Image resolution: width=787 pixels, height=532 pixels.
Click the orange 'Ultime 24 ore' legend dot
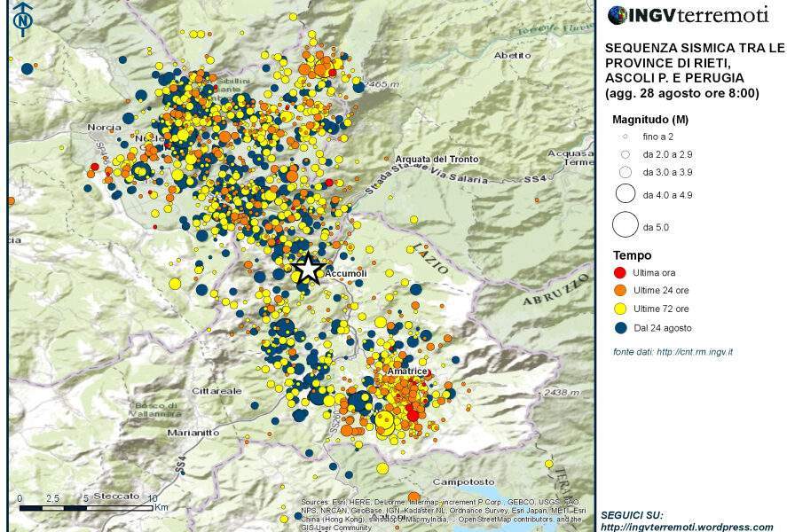(x=620, y=290)
